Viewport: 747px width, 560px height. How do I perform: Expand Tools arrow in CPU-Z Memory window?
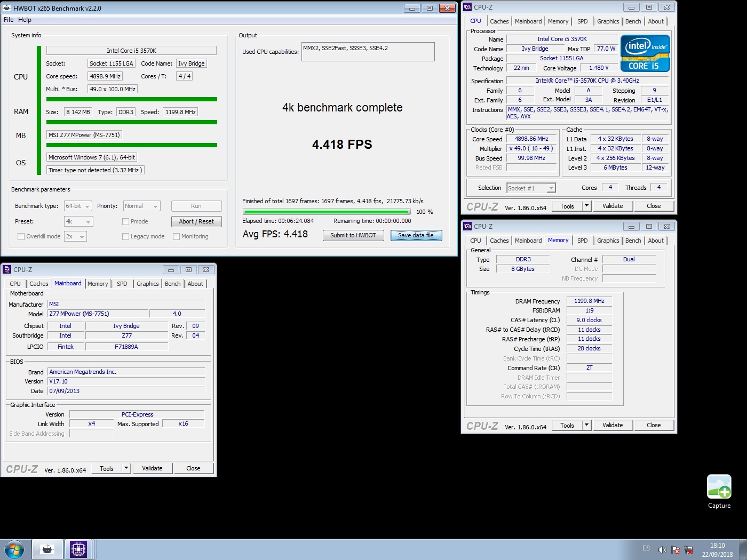click(x=586, y=425)
